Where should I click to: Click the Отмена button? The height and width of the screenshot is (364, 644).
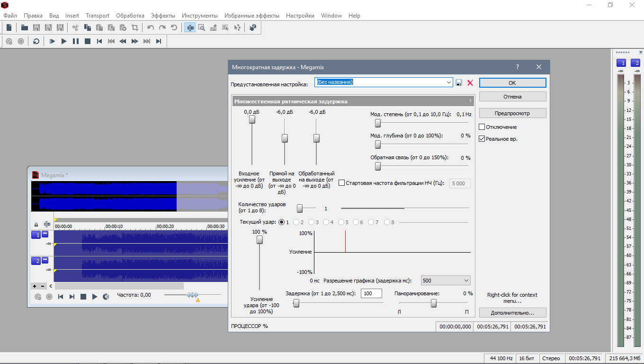click(x=512, y=97)
